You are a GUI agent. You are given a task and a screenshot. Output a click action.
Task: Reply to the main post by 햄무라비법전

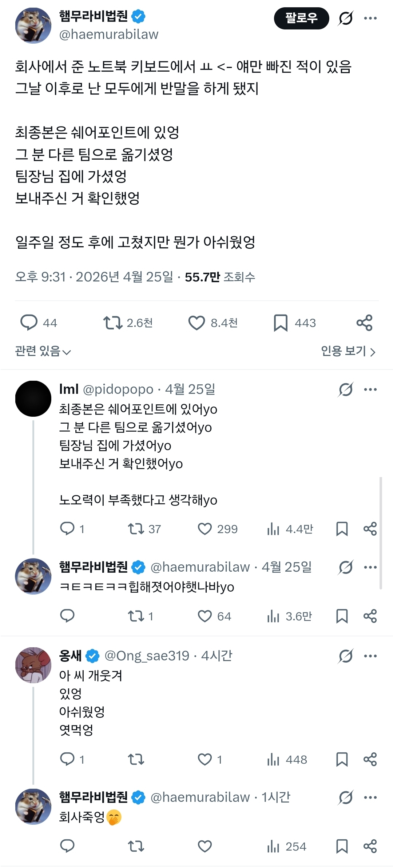pos(29,323)
